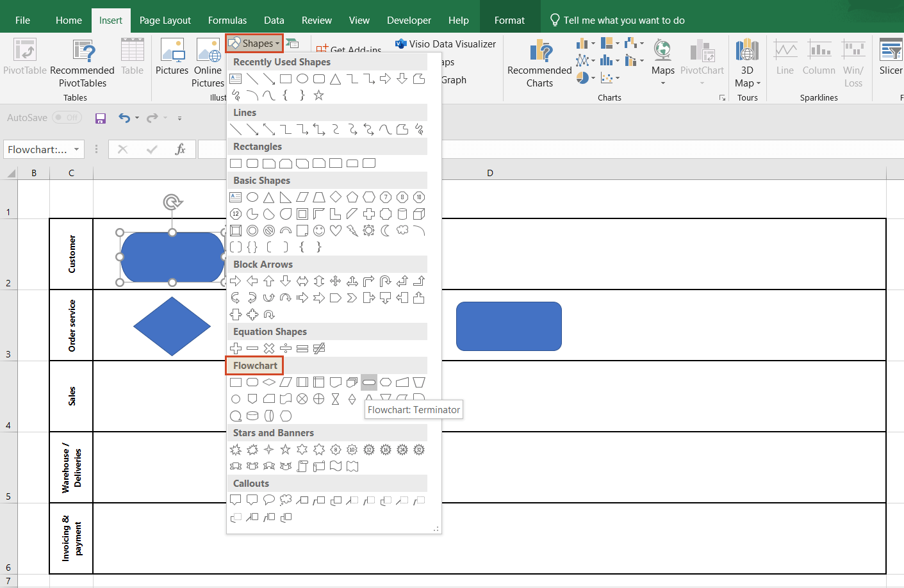904x588 pixels.
Task: Open the Maps chart tool
Action: tap(662, 56)
